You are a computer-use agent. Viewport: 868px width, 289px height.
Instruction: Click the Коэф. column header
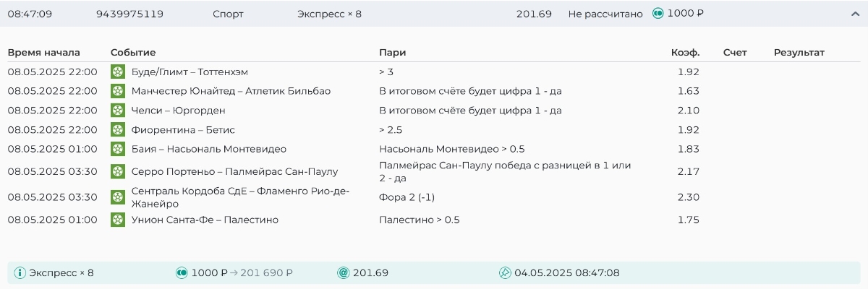(685, 52)
